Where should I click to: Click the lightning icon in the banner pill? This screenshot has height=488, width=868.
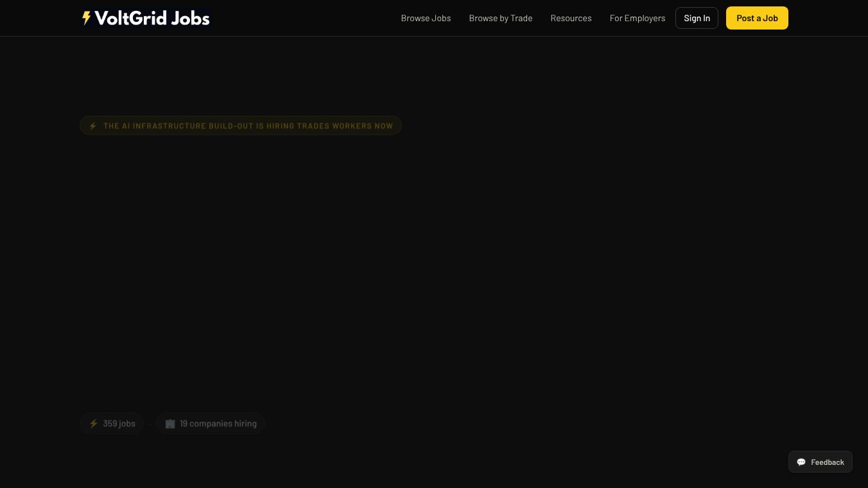point(93,126)
